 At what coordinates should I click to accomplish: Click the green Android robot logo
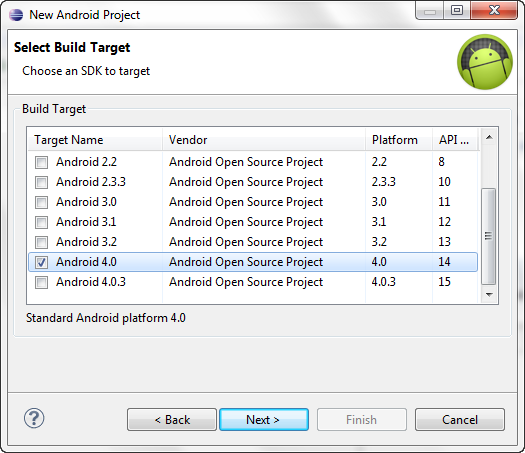coord(485,62)
